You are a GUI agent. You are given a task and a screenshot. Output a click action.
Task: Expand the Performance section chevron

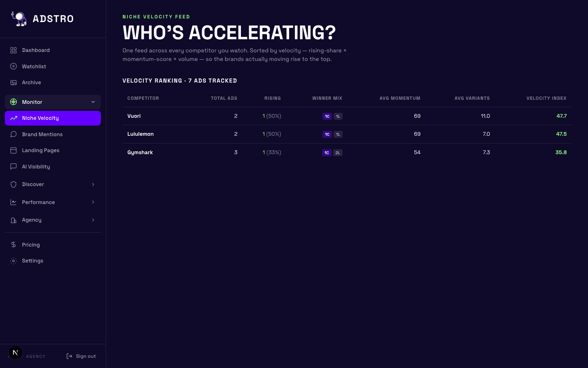pos(93,202)
